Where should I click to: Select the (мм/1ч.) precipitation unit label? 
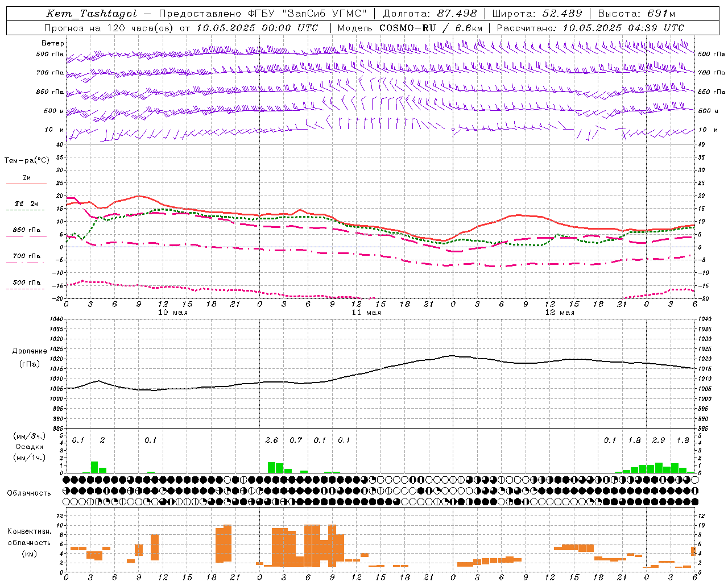click(29, 458)
